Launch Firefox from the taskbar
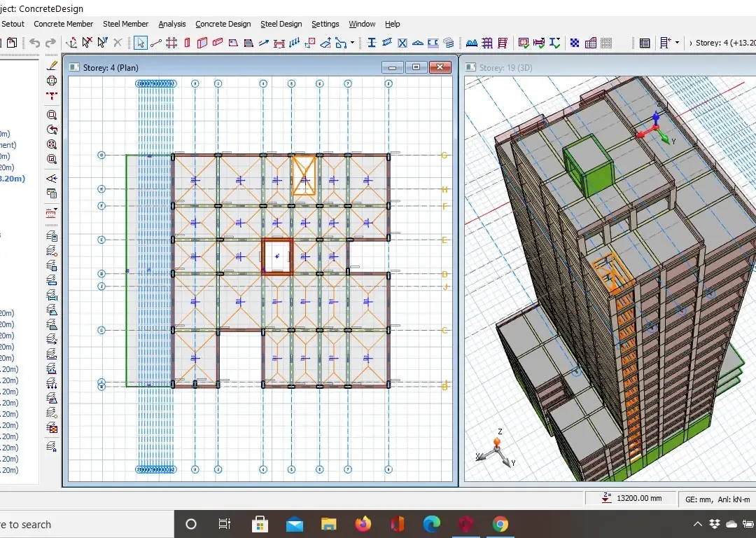Image resolution: width=756 pixels, height=538 pixels. point(363,524)
